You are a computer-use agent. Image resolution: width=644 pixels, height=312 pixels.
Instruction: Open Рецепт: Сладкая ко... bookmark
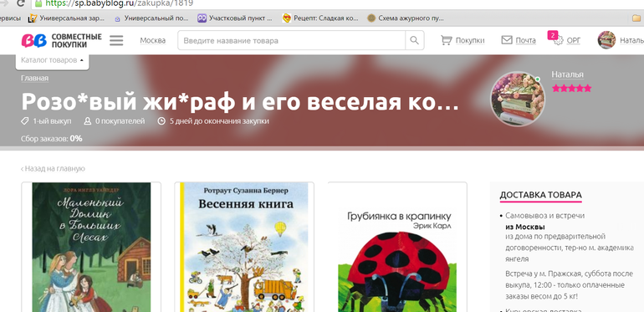tap(320, 18)
